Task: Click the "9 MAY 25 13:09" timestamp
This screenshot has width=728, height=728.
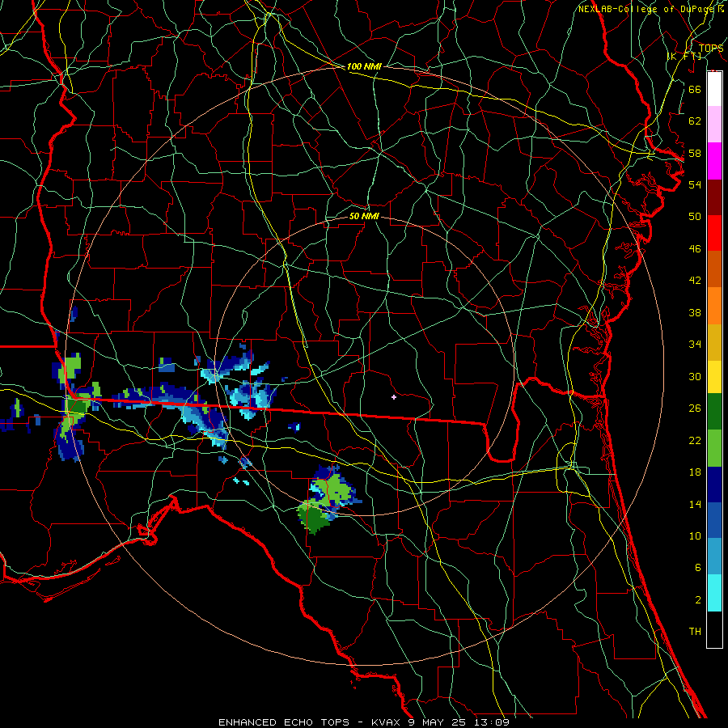Action: coord(459,722)
